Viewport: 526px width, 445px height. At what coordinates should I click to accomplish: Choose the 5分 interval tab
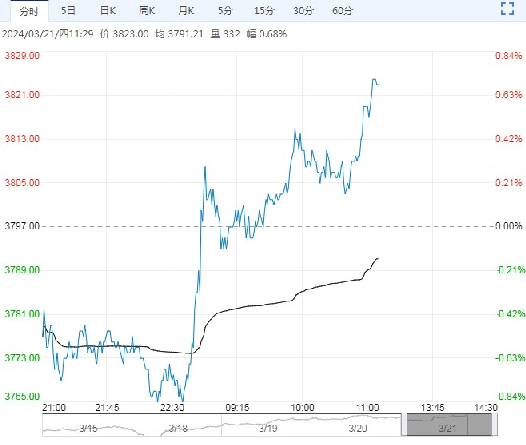point(225,11)
